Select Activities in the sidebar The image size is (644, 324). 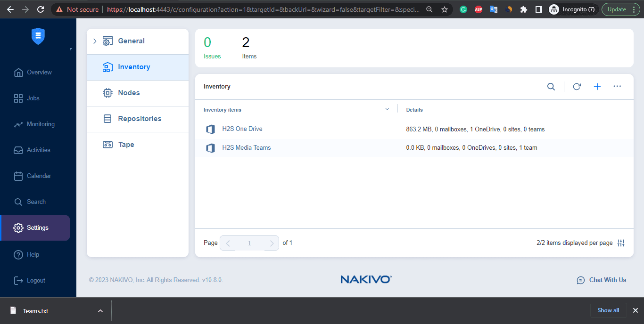click(32, 150)
